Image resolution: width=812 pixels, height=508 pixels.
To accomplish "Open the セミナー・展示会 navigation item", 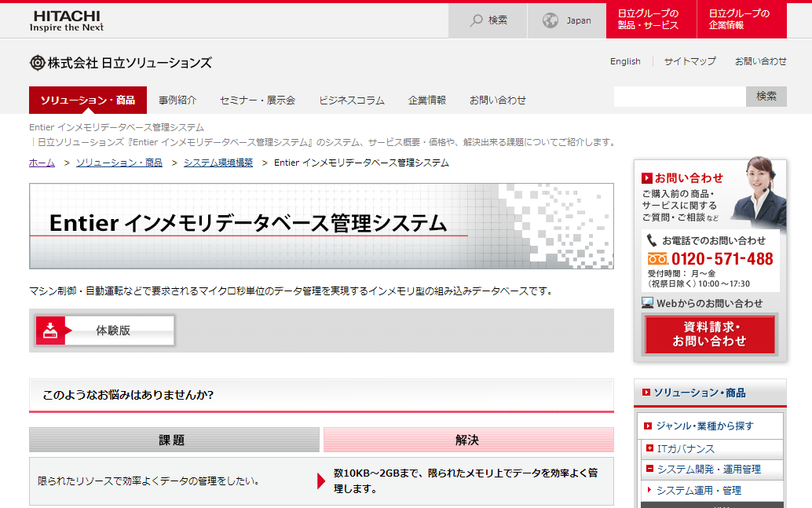I will pos(258,100).
